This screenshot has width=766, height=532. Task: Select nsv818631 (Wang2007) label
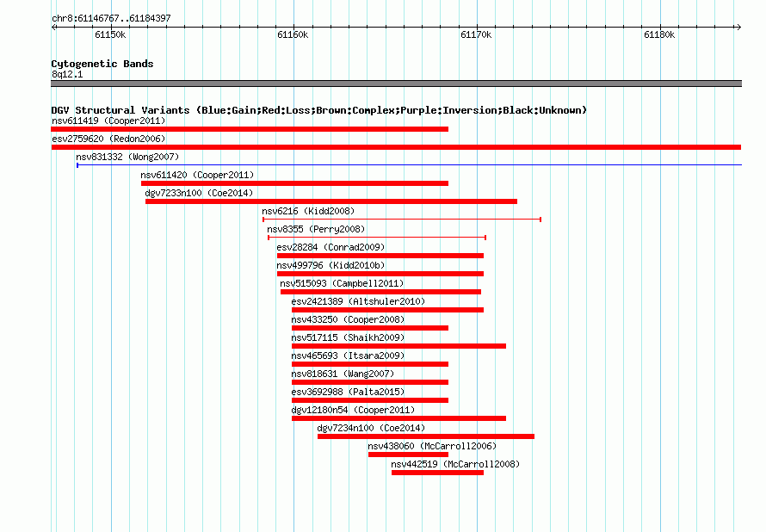tap(343, 374)
